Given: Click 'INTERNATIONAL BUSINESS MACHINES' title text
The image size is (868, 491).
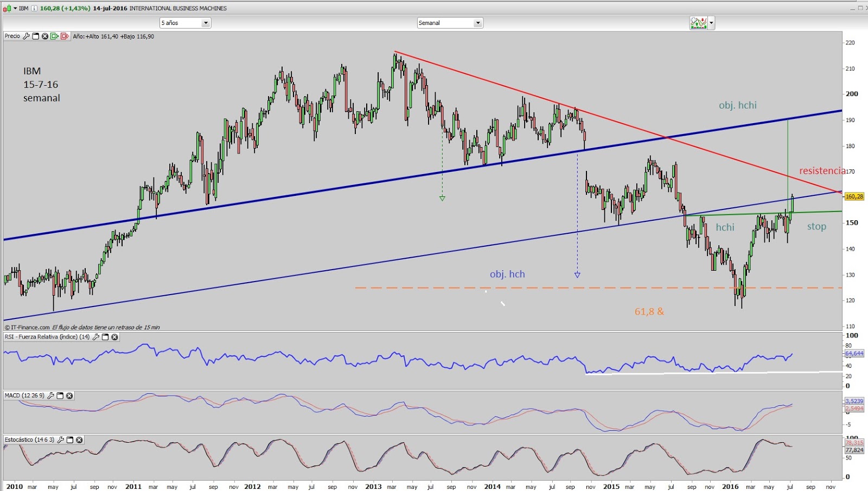Looking at the screenshot, I should (178, 8).
